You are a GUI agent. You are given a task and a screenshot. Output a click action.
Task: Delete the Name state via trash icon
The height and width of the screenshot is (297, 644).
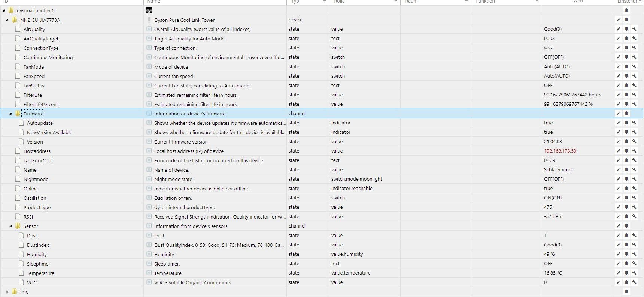pyautogui.click(x=626, y=170)
